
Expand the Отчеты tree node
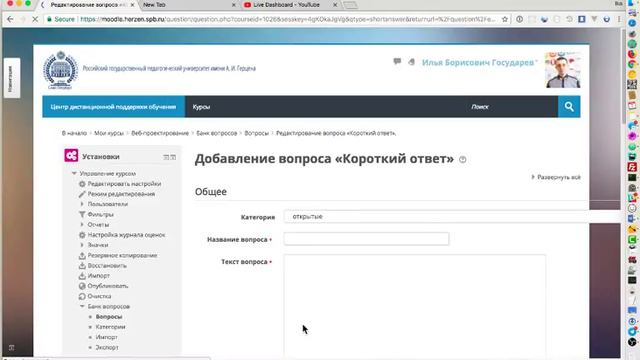pyautogui.click(x=82, y=224)
